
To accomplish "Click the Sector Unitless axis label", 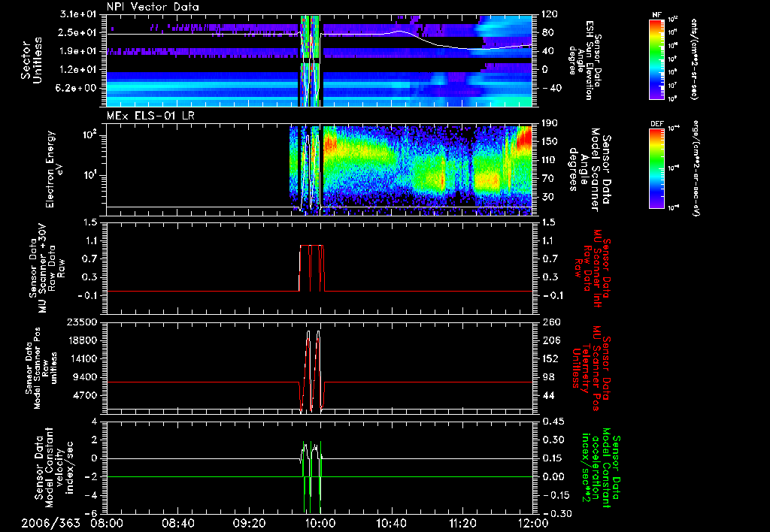I will (x=31, y=60).
